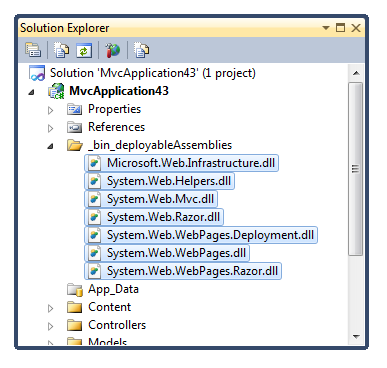Expand the Content folder
Screen dimensions: 387x368
[51, 308]
